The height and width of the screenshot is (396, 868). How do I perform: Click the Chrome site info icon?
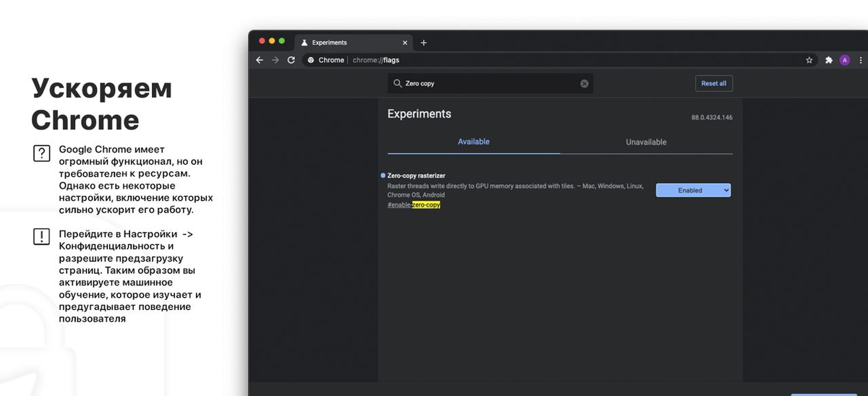(x=311, y=60)
